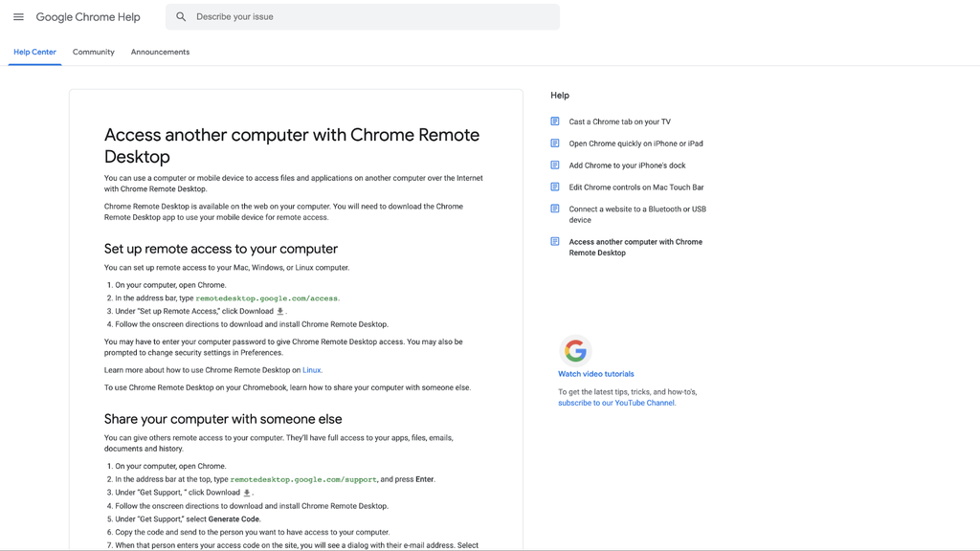Click the Google Chrome Help title to go home

coord(88,16)
